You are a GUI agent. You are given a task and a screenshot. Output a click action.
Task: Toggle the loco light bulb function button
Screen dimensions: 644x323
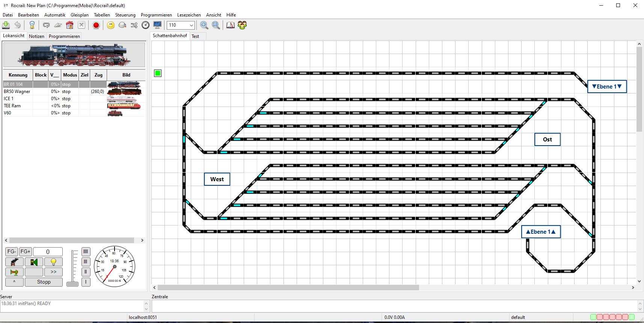coord(53,262)
